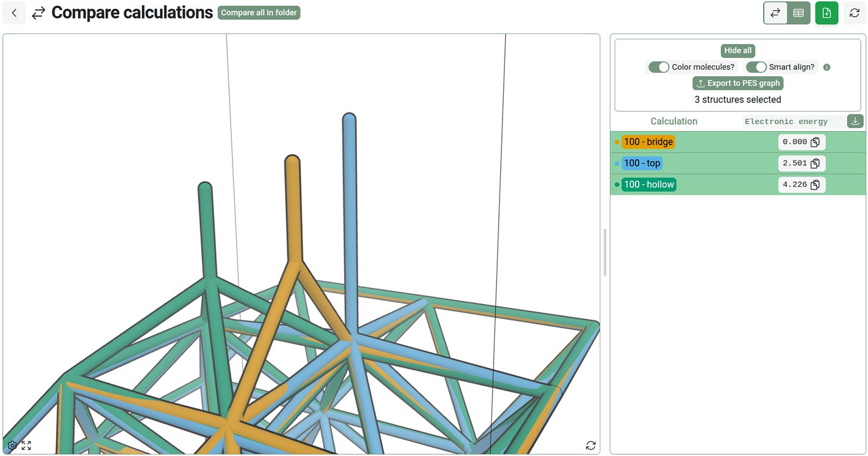Click the 3 structures selected text
The image size is (868, 456).
(x=738, y=100)
